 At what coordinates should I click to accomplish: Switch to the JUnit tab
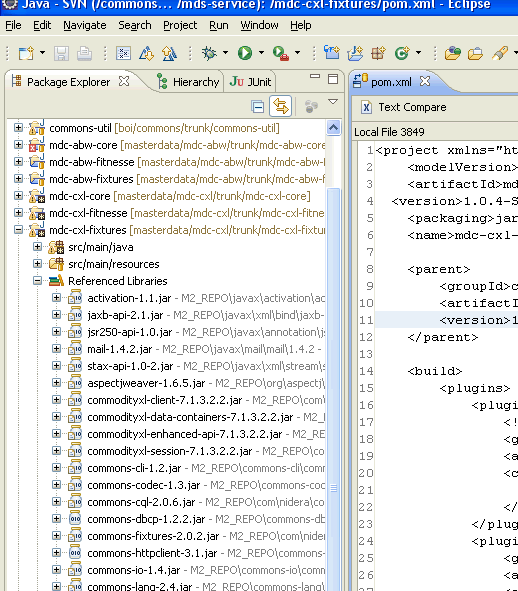pyautogui.click(x=250, y=82)
